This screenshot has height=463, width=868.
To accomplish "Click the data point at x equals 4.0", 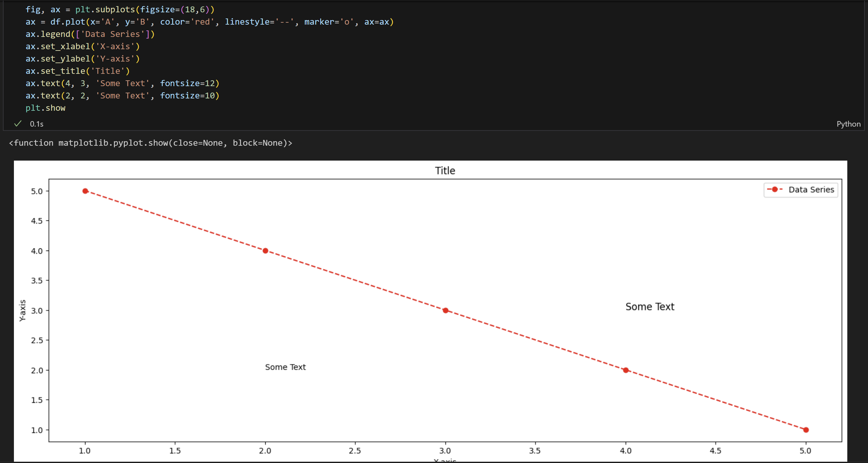I will point(626,370).
